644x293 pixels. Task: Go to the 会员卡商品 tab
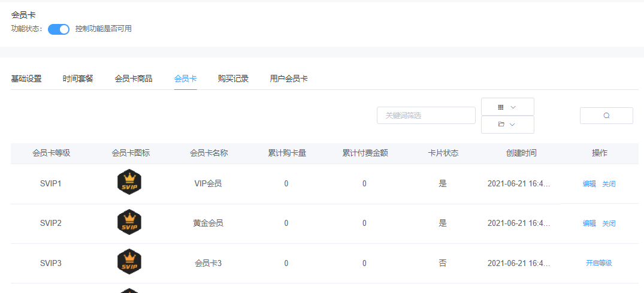(134, 78)
